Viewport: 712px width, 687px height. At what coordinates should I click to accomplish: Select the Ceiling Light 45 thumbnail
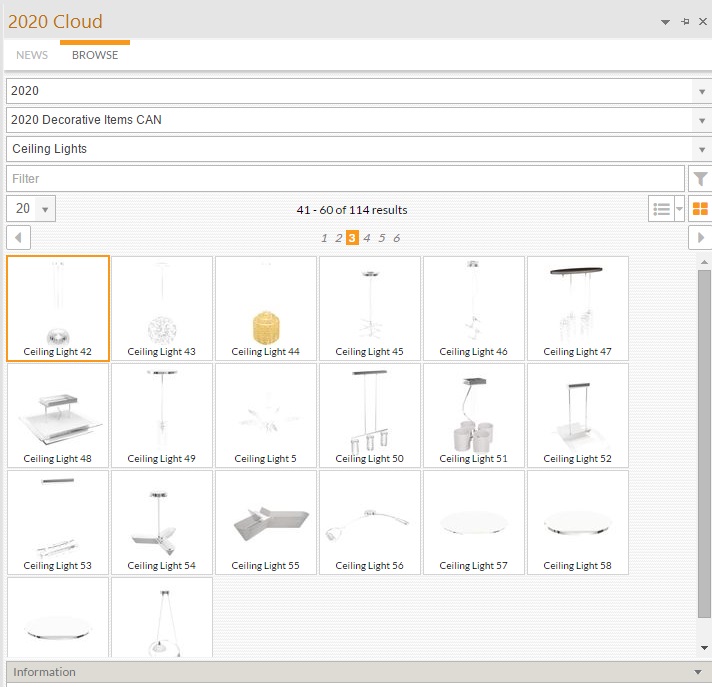370,308
